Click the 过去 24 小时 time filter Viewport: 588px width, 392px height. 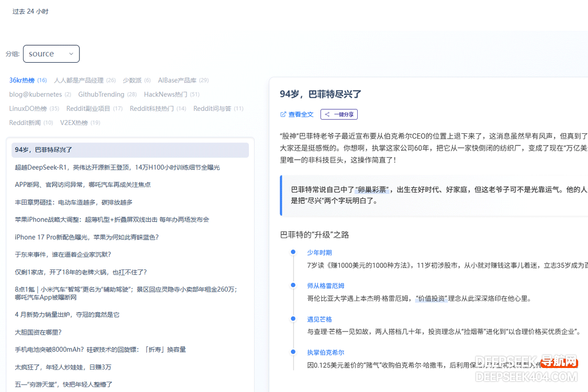[x=30, y=11]
